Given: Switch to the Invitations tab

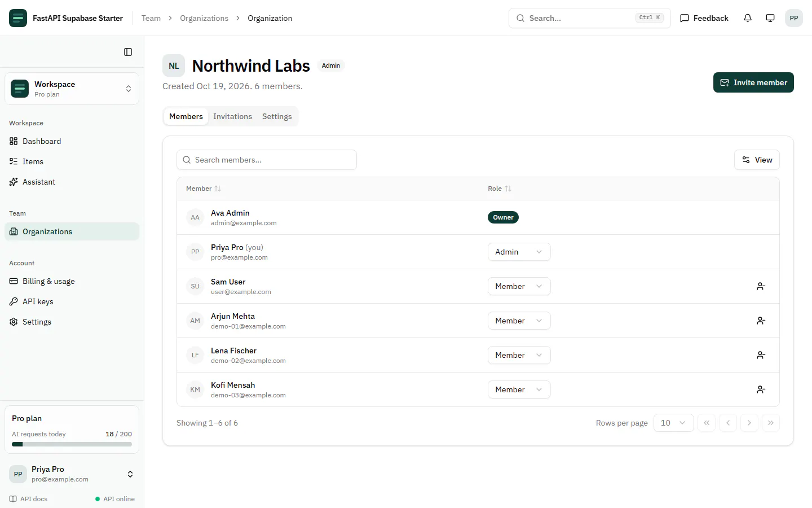Looking at the screenshot, I should tap(232, 116).
